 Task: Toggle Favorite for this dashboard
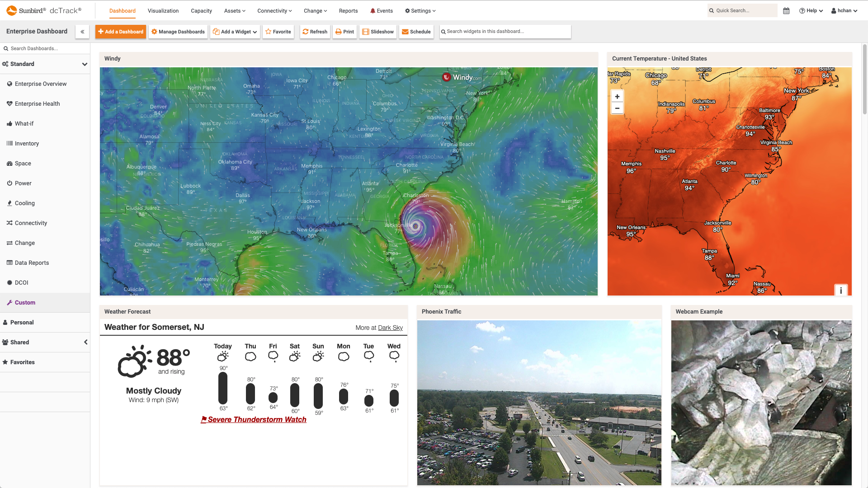(278, 32)
